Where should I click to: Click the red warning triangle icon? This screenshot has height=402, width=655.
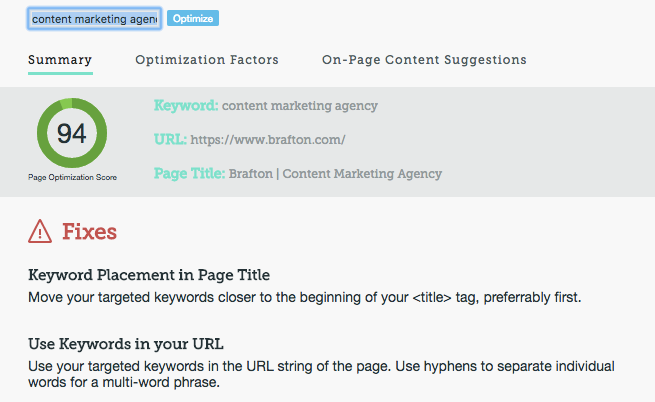[40, 232]
